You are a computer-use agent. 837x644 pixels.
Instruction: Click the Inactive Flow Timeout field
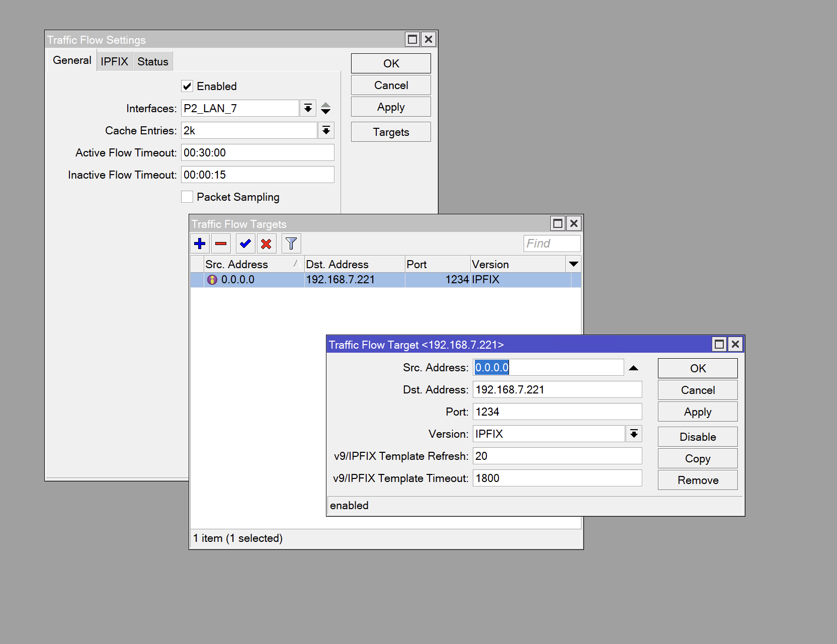point(258,175)
